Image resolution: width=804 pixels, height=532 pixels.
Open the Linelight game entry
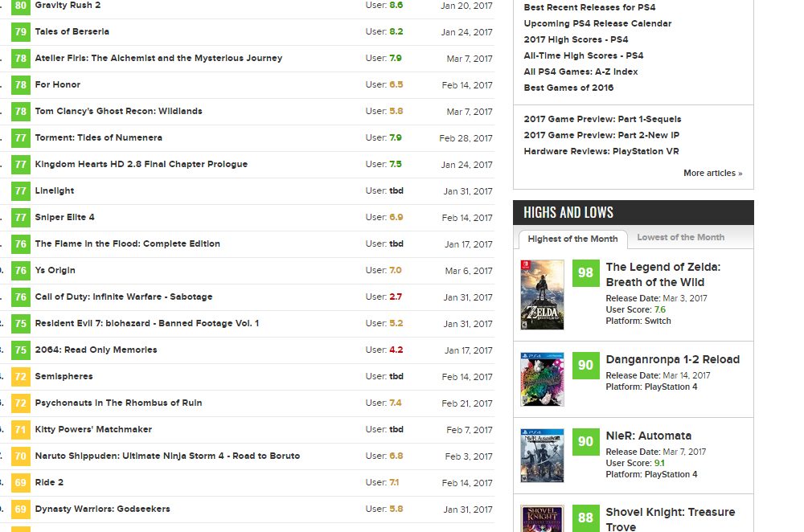tap(55, 190)
